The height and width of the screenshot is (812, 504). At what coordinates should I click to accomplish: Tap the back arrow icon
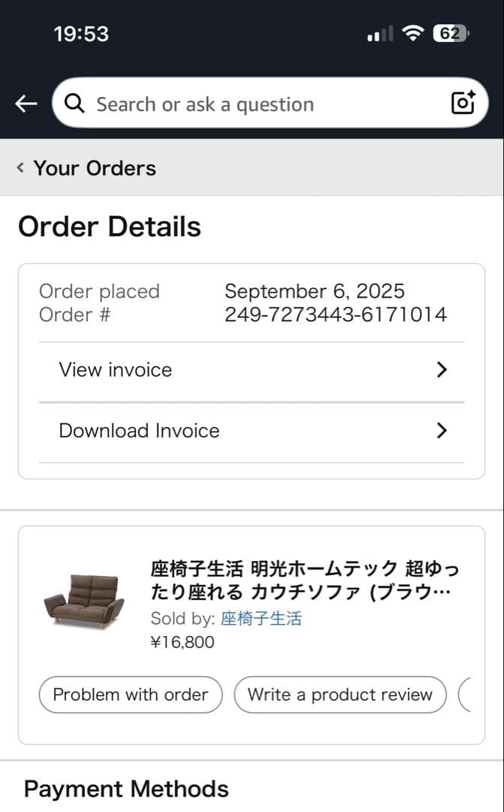point(26,104)
